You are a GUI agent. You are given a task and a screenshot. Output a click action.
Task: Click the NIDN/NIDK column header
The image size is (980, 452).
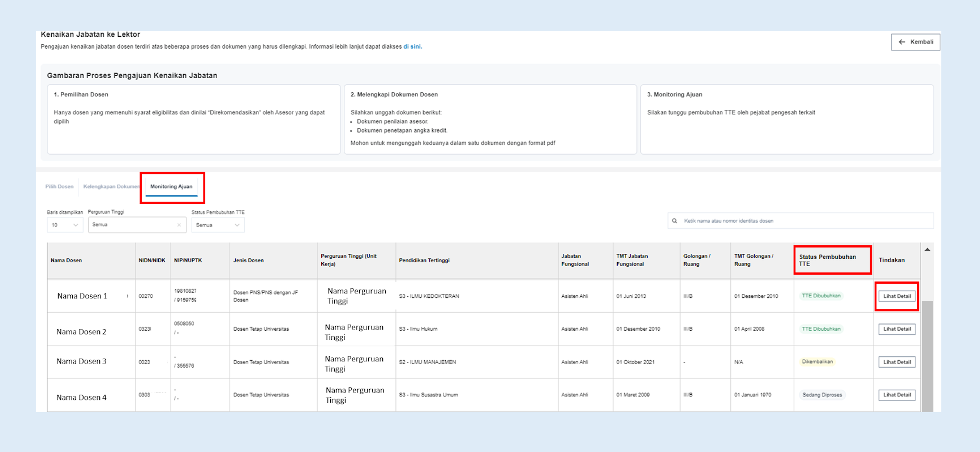point(153,260)
